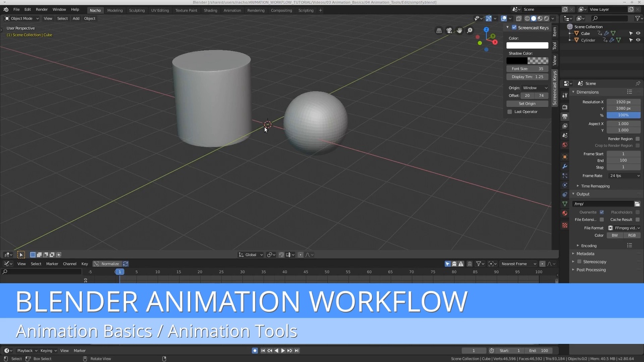The width and height of the screenshot is (644, 362).
Task: Open the Physics properties tab icon
Action: pos(565,185)
